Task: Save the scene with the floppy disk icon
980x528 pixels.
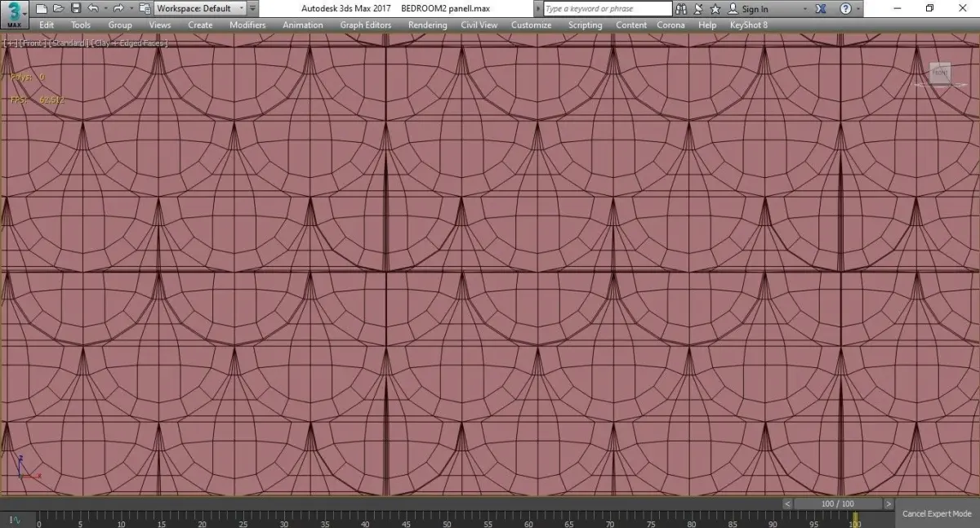Action: pos(75,9)
